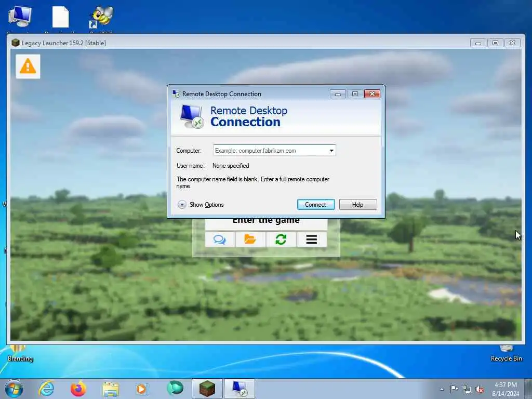Screen dimensions: 532x399
Task: Close the Legacy Launcher window
Action: (x=512, y=43)
